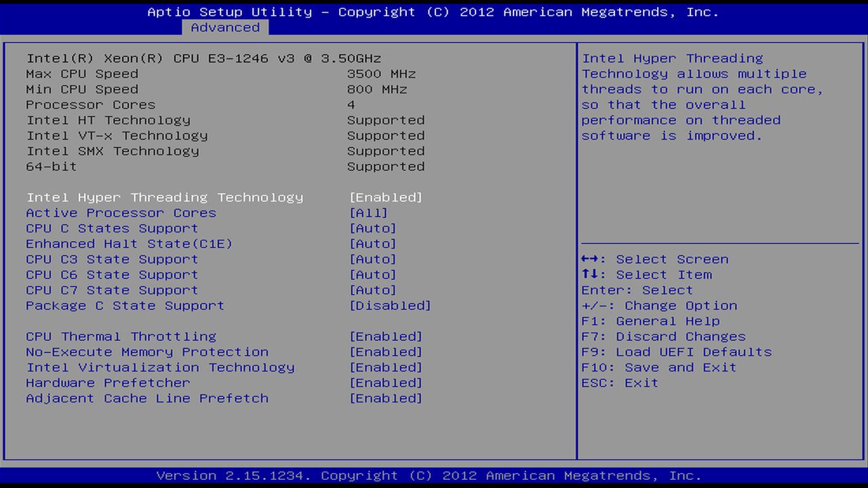Change CPU C7 State [Auto] value
This screenshot has width=868, height=488.
point(373,290)
